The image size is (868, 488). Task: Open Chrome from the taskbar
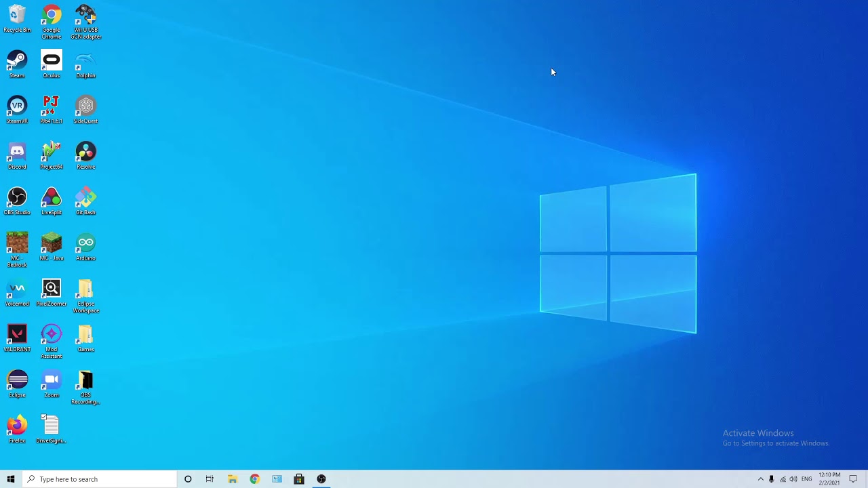pos(254,479)
